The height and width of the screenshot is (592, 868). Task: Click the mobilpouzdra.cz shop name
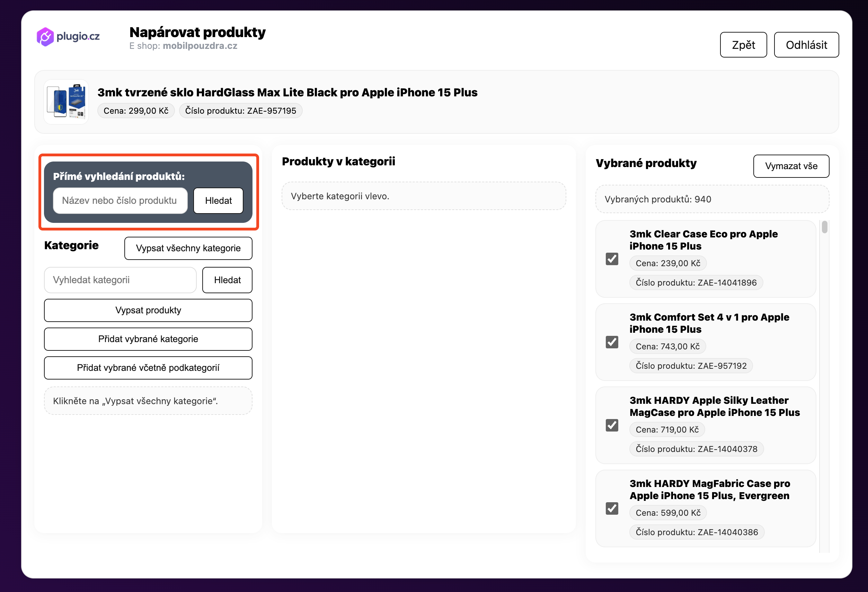click(200, 46)
